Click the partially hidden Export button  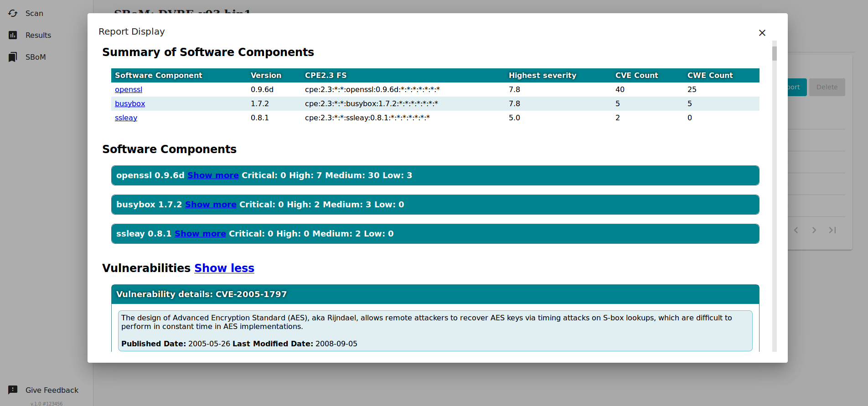(797, 87)
